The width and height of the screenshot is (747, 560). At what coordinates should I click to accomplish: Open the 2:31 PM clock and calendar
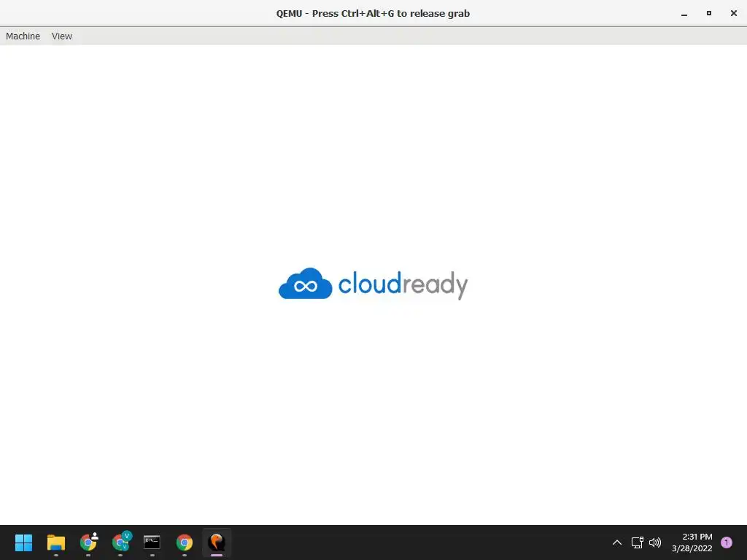[x=692, y=542]
